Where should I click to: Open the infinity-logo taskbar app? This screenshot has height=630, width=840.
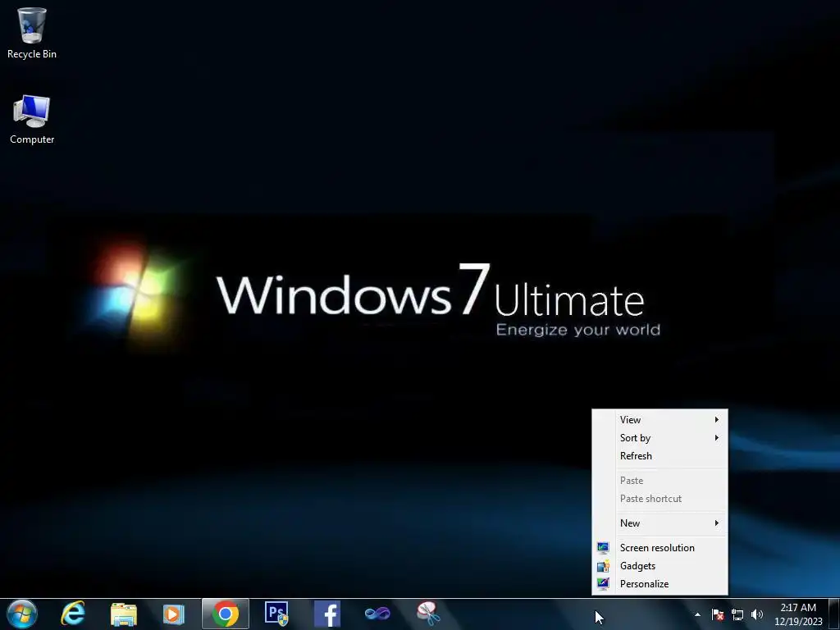pyautogui.click(x=377, y=614)
